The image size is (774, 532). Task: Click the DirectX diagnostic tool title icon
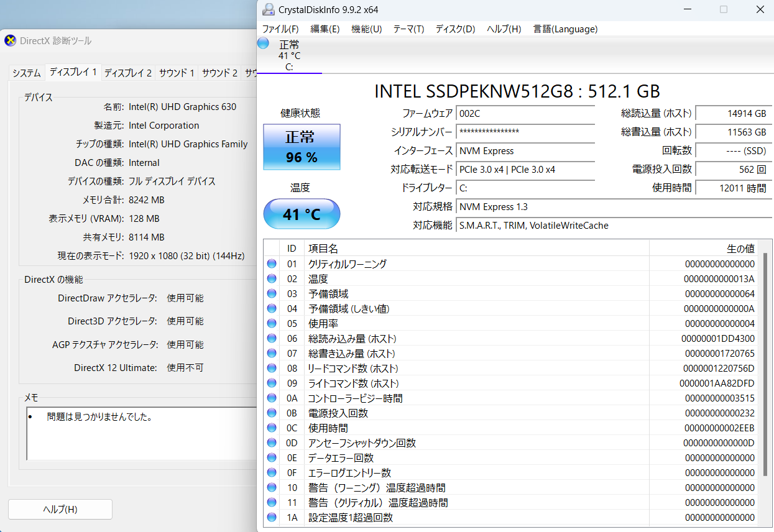coord(10,41)
